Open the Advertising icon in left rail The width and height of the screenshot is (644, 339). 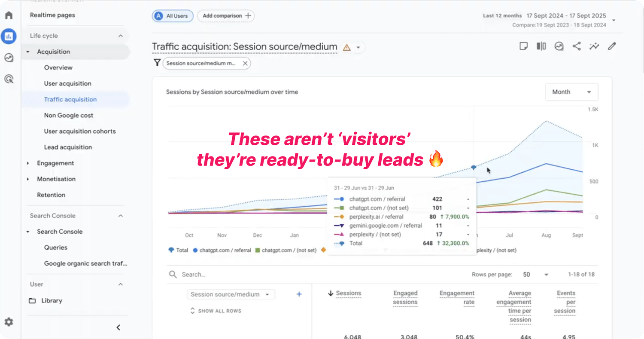click(x=9, y=79)
